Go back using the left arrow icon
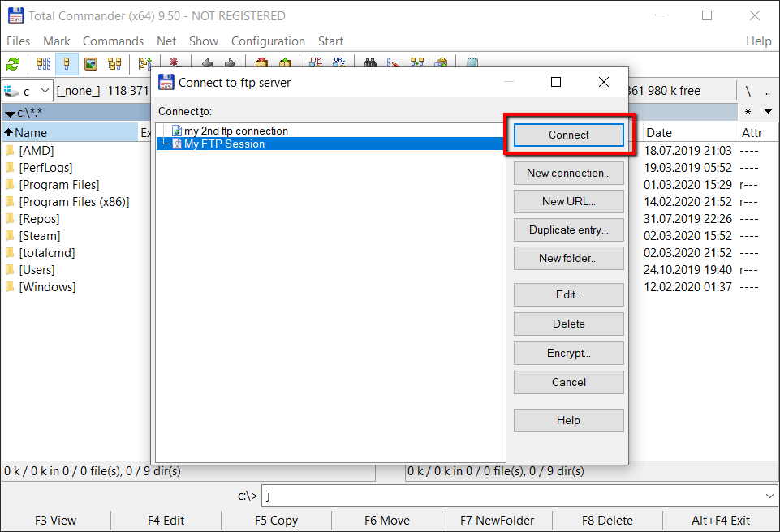This screenshot has height=532, width=780. (x=207, y=62)
